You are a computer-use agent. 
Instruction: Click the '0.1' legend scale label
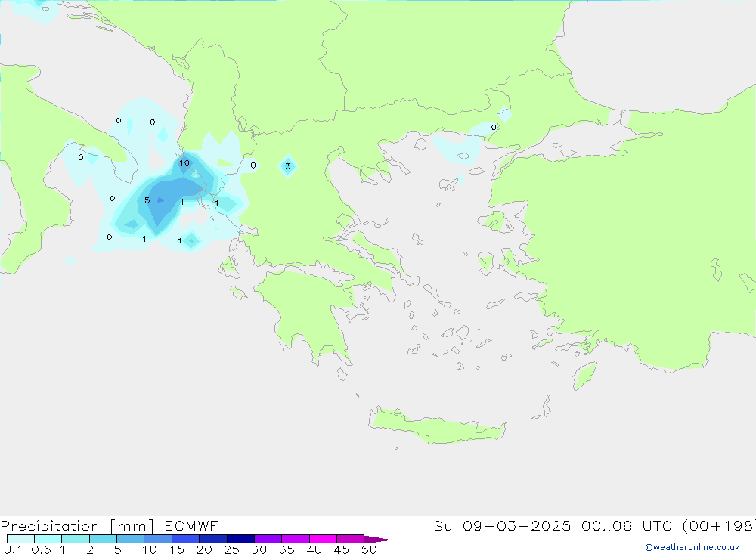coord(13,549)
